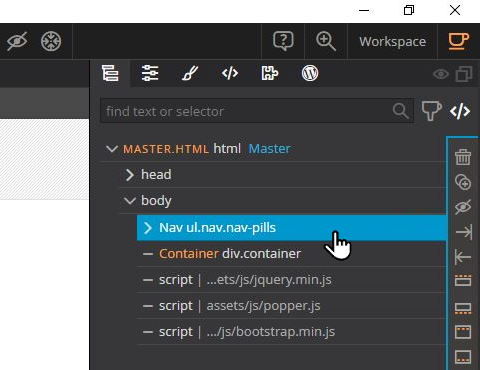The width and height of the screenshot is (480, 370).
Task: Switch to the code editor tab
Action: click(x=230, y=73)
